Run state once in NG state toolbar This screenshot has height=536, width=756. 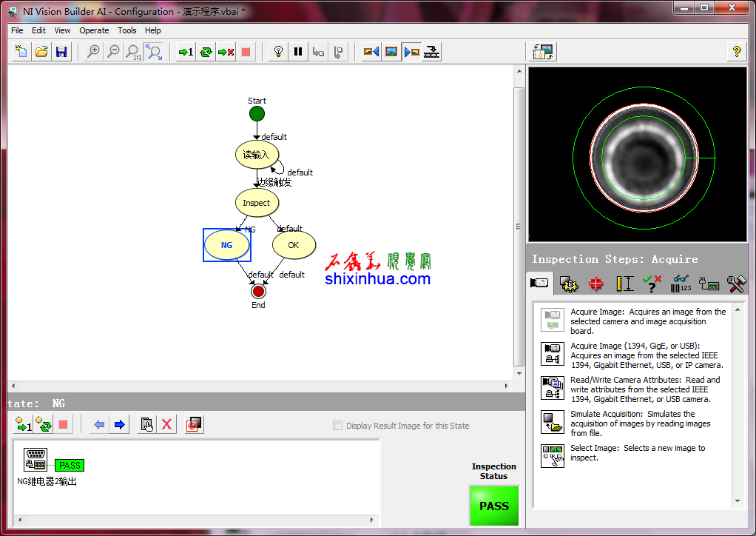[24, 424]
